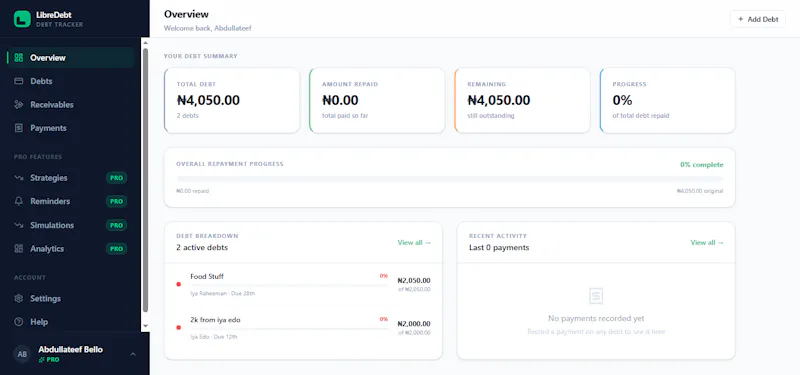Click the 2 active debts heading
This screenshot has height=375, width=800.
[x=202, y=247]
